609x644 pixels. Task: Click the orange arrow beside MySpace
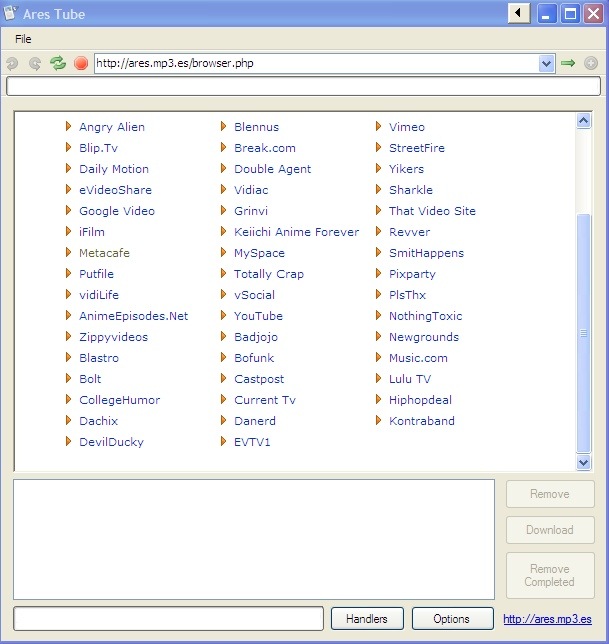pyautogui.click(x=223, y=252)
